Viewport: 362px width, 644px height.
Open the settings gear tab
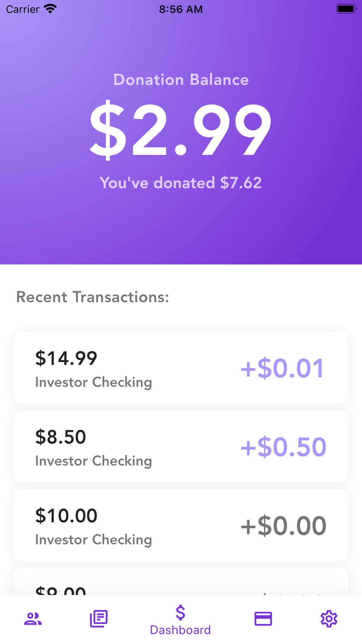click(x=329, y=619)
